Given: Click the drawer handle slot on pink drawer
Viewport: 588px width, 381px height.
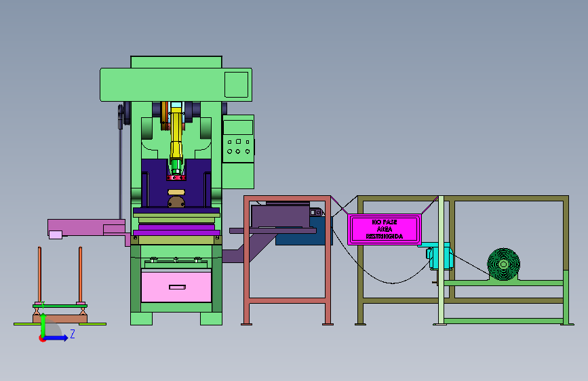Looking at the screenshot, I should click(x=178, y=287).
